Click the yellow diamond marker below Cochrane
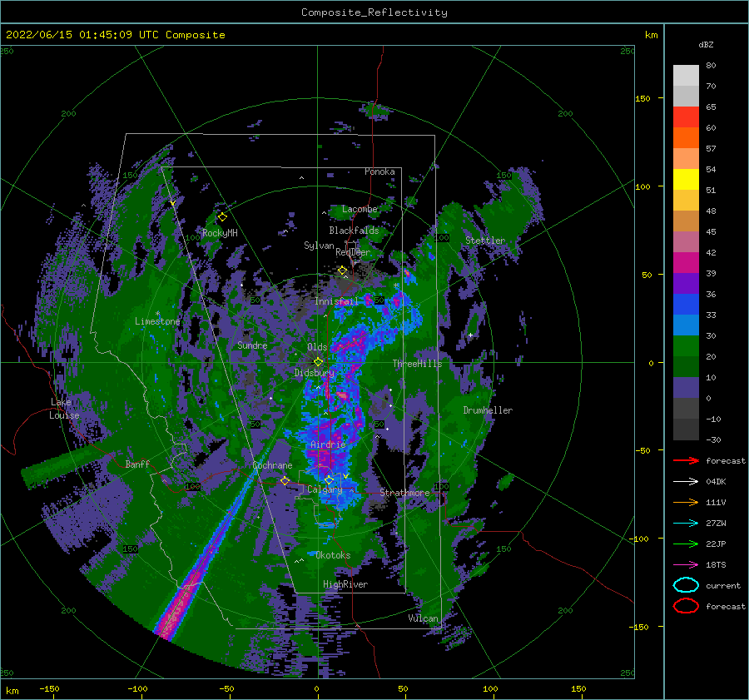 pyautogui.click(x=285, y=481)
